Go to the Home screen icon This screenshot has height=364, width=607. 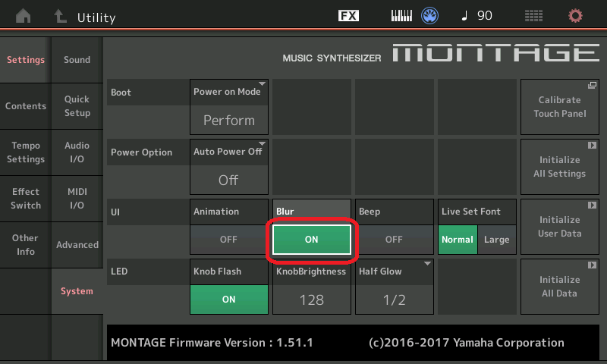tap(24, 16)
